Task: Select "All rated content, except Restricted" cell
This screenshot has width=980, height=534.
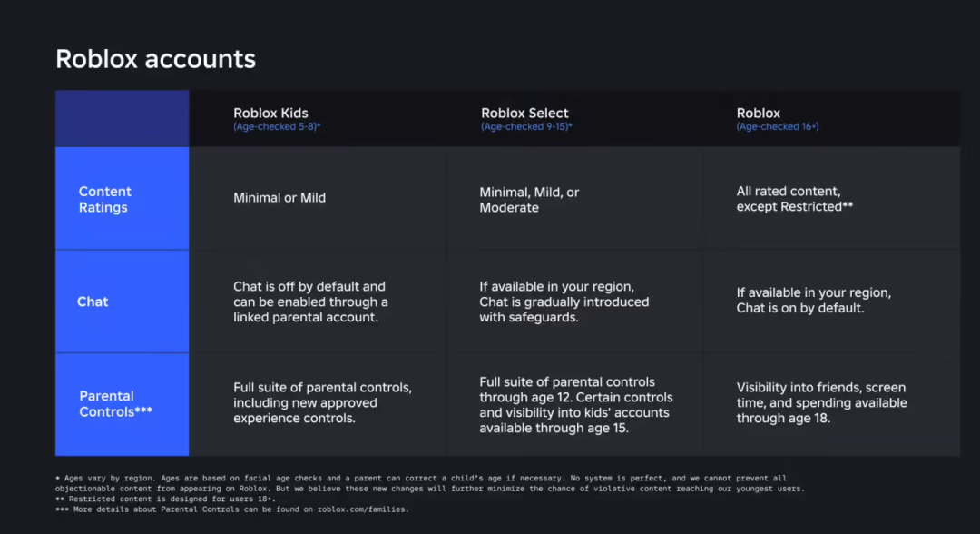Action: pyautogui.click(x=795, y=199)
